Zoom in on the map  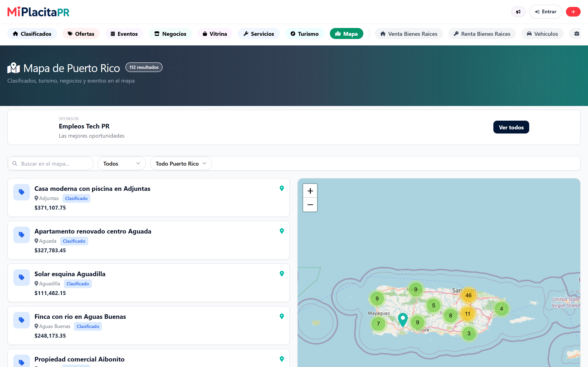[310, 191]
